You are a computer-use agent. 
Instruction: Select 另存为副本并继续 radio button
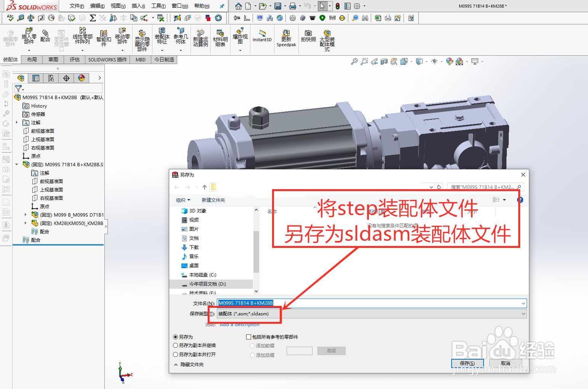(175, 346)
